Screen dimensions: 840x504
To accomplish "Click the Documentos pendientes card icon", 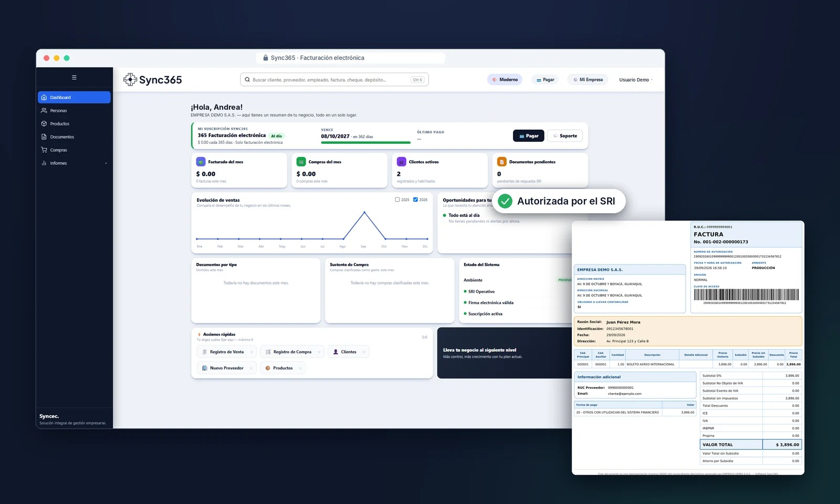I will click(x=501, y=162).
